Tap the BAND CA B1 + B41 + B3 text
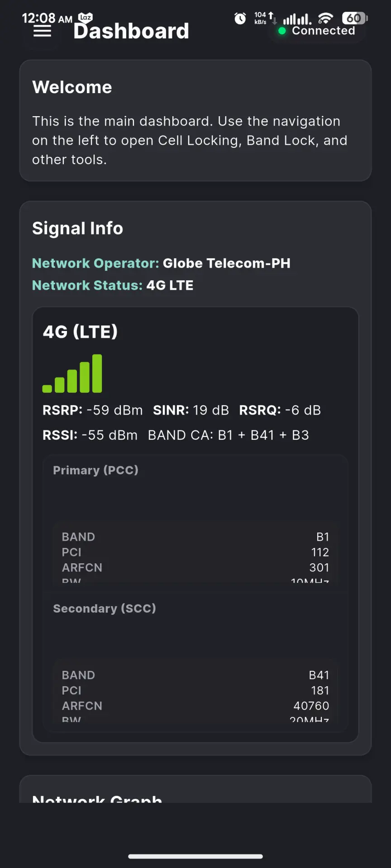Viewport: 391px width, 868px height. (229, 435)
